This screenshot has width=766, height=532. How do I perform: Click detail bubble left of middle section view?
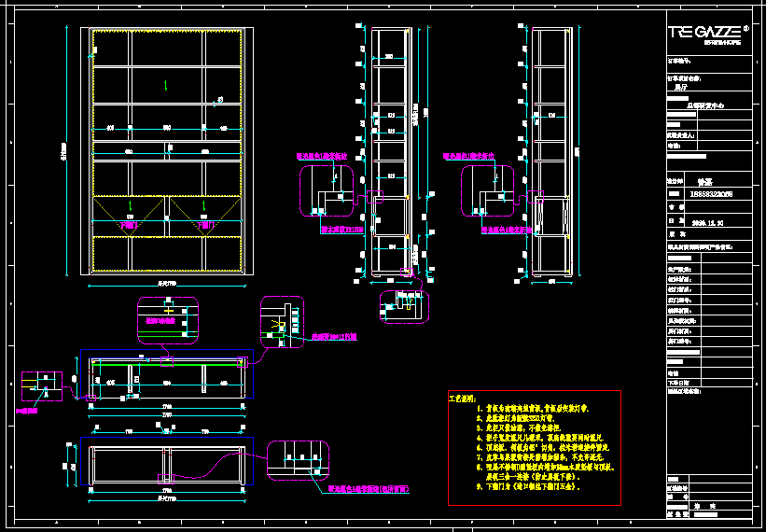coord(327,191)
